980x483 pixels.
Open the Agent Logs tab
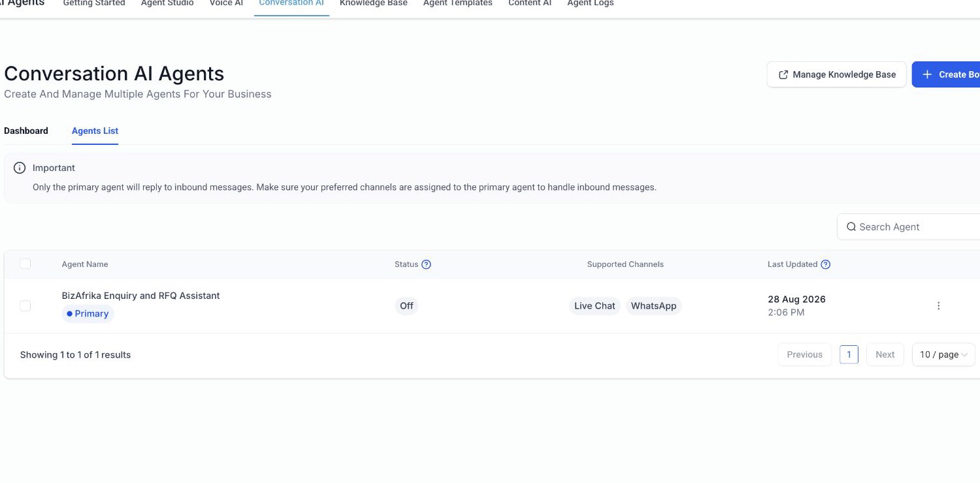(x=591, y=3)
